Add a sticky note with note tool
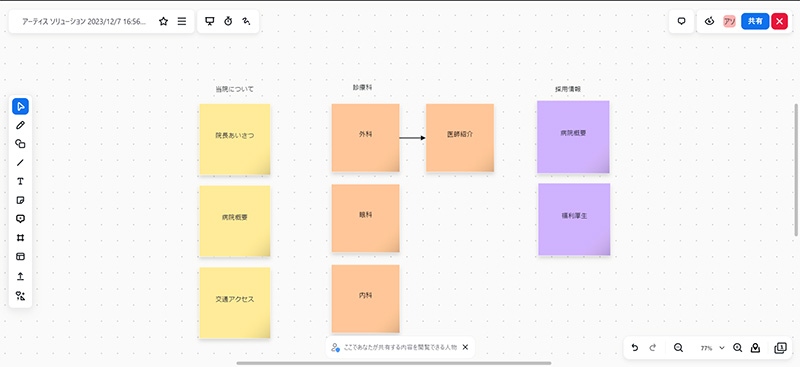Screen dimensions: 800x367 tap(20, 200)
